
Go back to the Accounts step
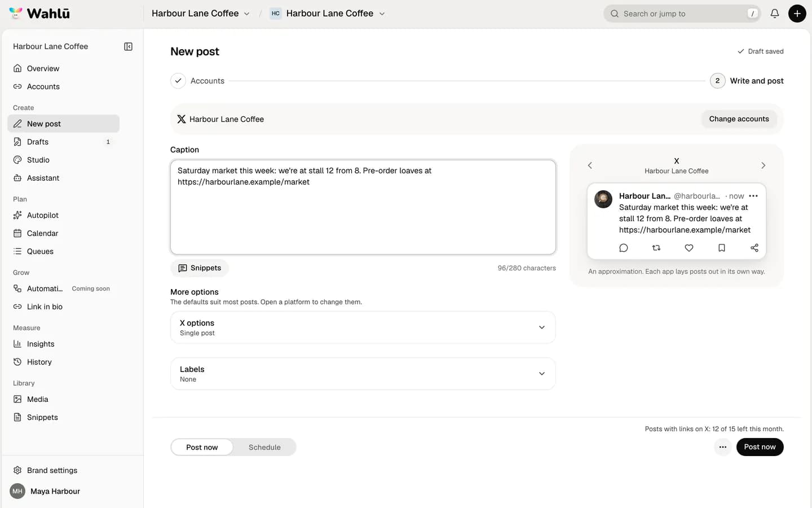(197, 81)
